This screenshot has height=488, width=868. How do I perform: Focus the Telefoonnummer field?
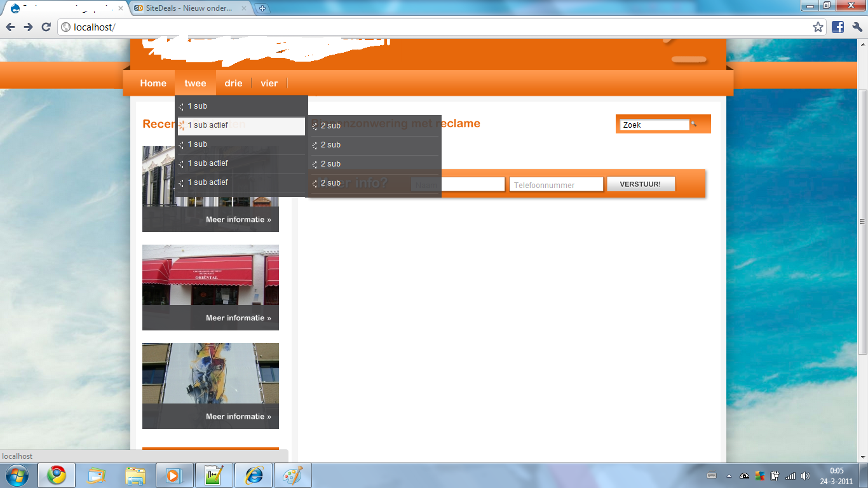point(556,185)
